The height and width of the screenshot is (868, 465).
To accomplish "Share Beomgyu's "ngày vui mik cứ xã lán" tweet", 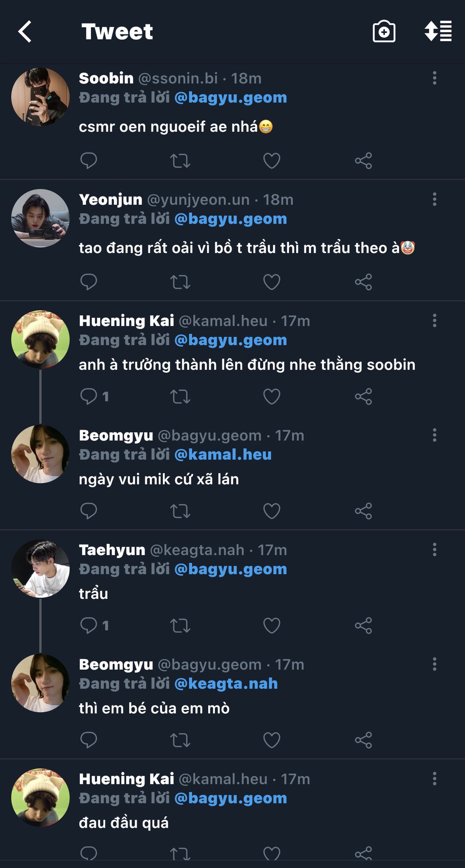I will point(363,511).
